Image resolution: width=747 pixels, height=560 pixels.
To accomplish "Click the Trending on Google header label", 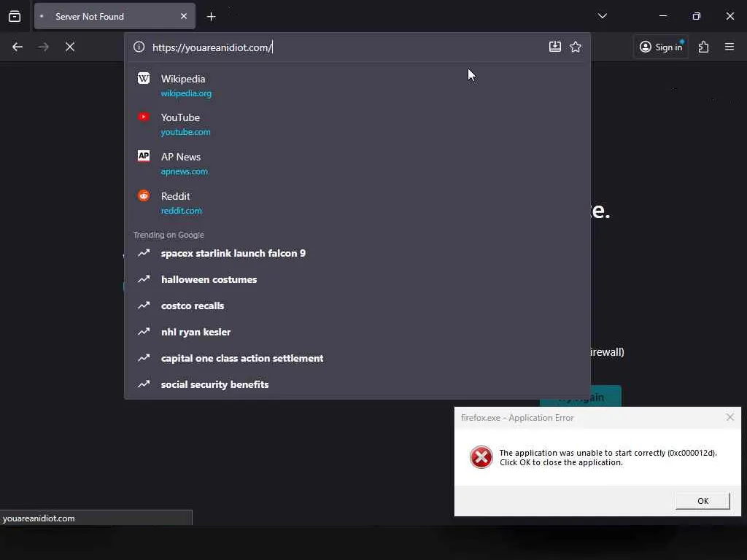I will [169, 235].
